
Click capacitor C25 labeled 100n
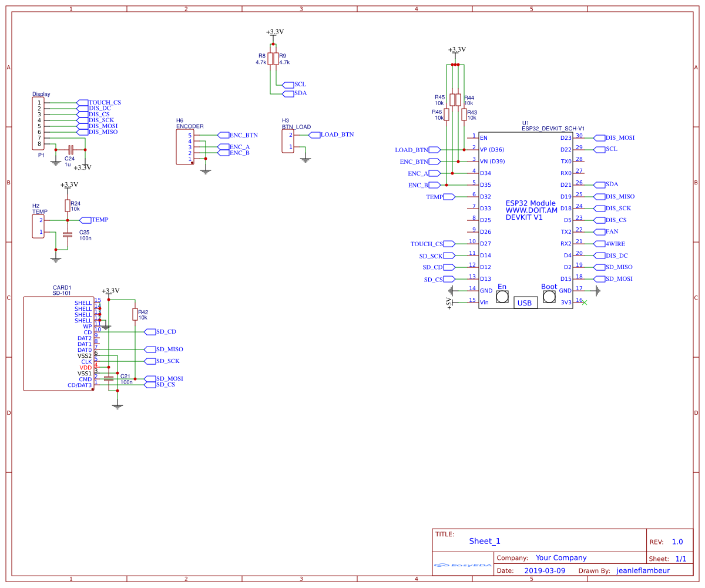point(66,234)
